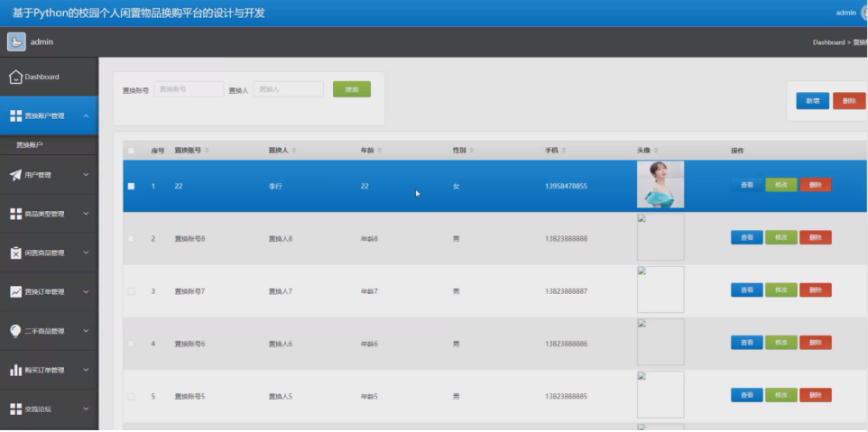Sort by 置换账号 column sort arrows
Image resolution: width=868 pixels, height=432 pixels.
(207, 151)
